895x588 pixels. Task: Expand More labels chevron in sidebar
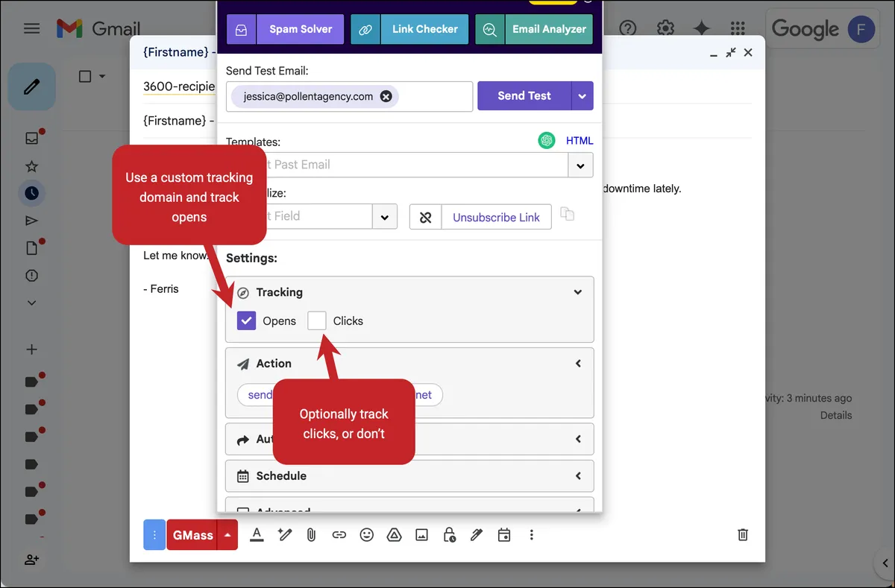tap(31, 303)
